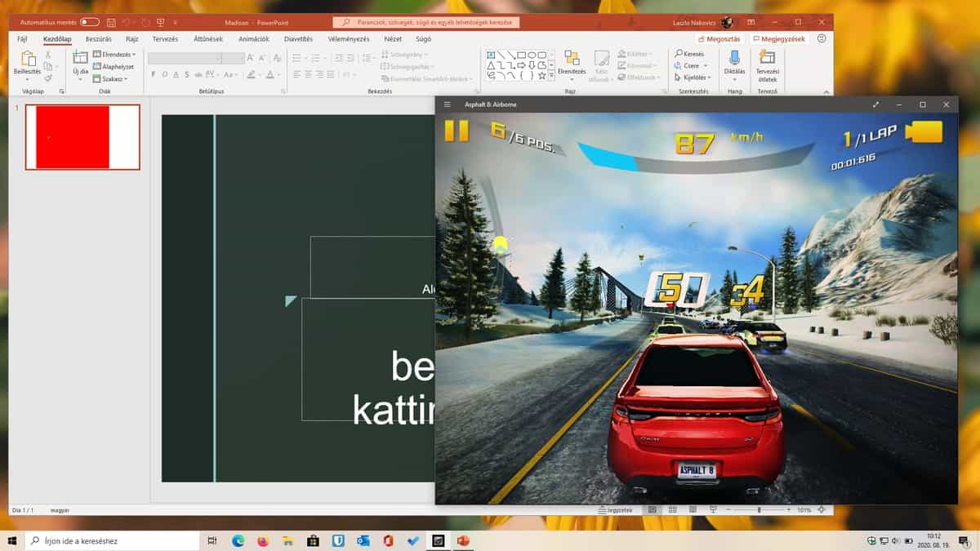Open the font color dropdown arrow
Image resolution: width=980 pixels, height=551 pixels.
[x=279, y=74]
